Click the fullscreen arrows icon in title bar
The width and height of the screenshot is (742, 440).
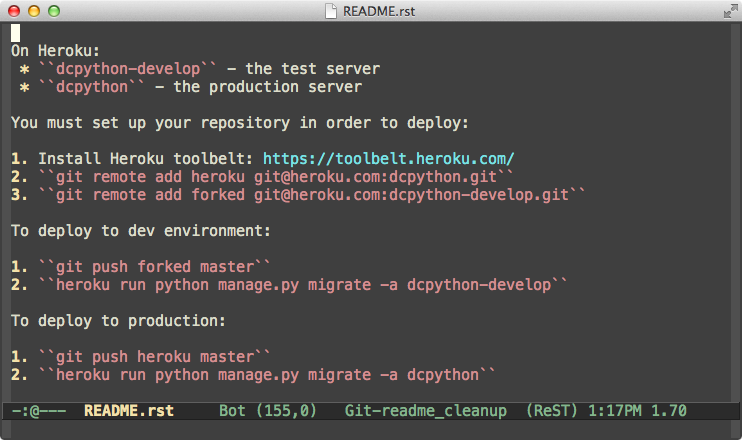[730, 11]
